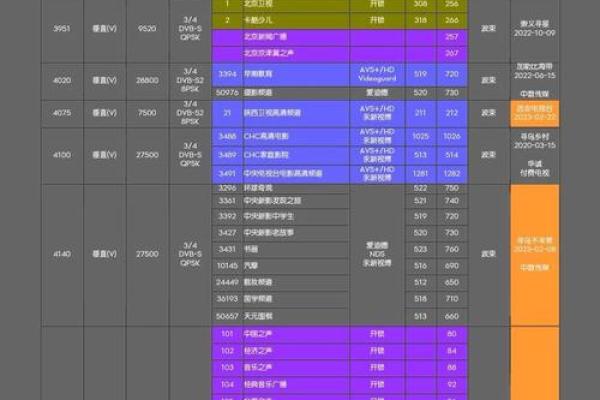Click the audio PID '710'
Viewport: 600px width, 400px height.
pyautogui.click(x=452, y=299)
